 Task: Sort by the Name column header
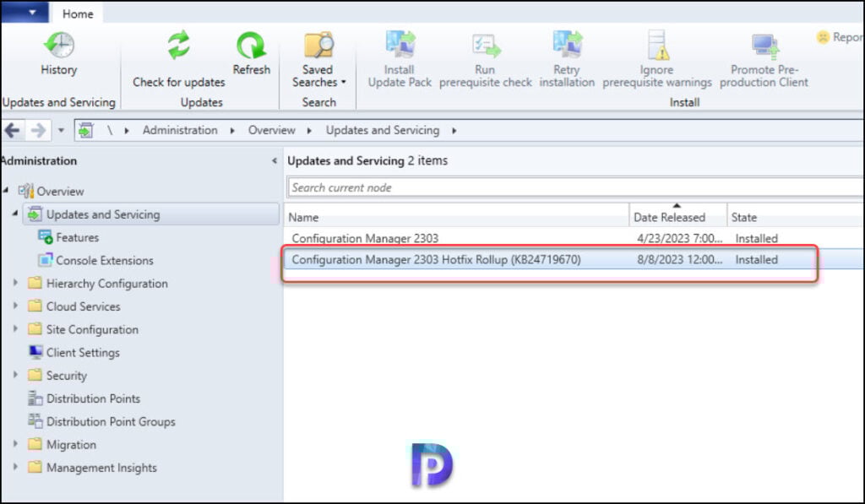click(457, 217)
